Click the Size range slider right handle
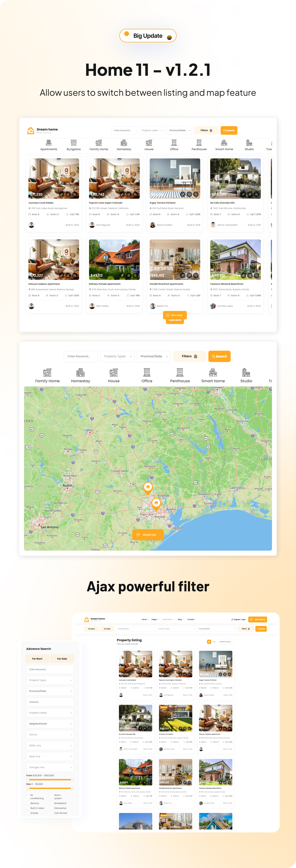Viewport: 296px width, 868px height. coord(72,788)
